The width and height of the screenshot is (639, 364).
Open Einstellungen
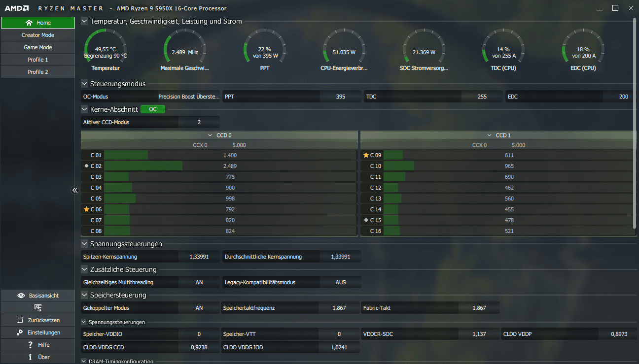(x=38, y=332)
